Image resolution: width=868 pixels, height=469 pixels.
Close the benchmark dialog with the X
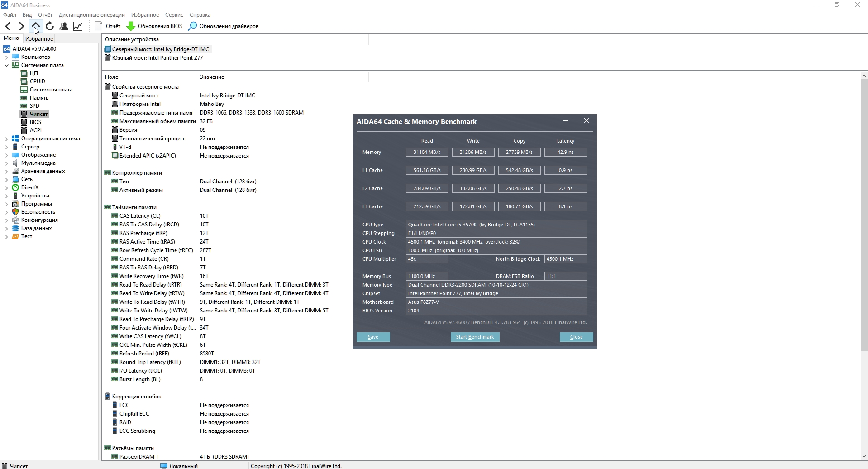(587, 121)
